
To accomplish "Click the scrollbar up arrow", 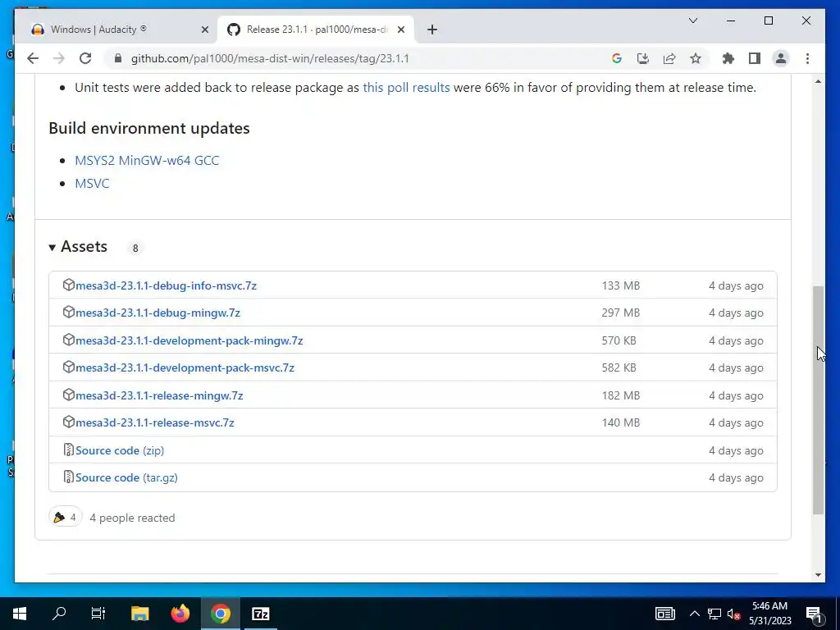I will tap(818, 81).
